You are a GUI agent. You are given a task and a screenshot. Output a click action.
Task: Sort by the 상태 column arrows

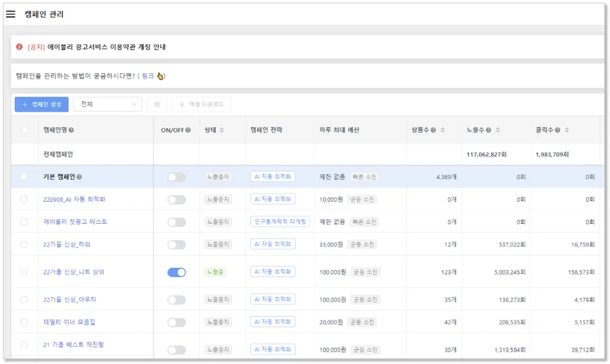coord(222,130)
